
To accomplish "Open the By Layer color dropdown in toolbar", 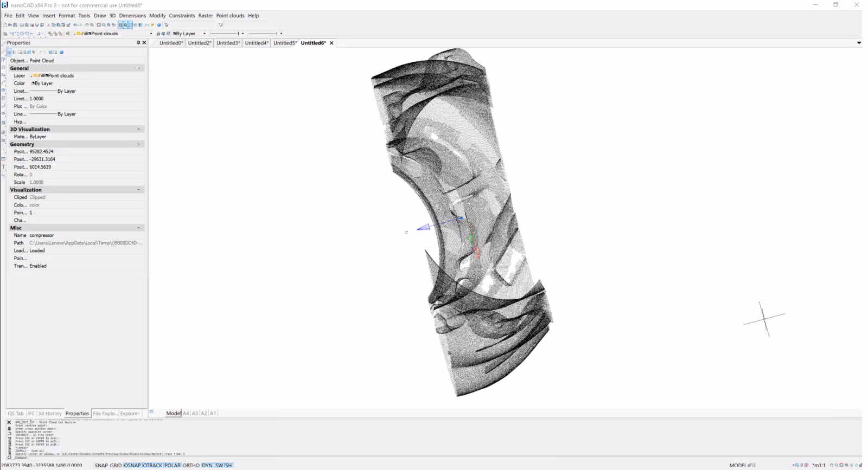I will [x=204, y=34].
